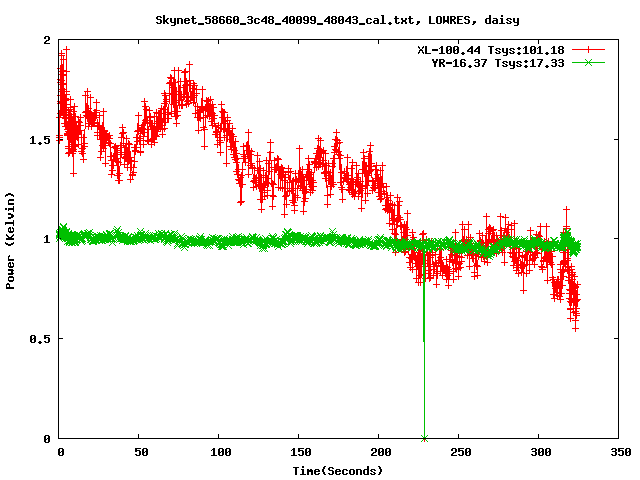Click the green outlier marker at zero power

[424, 439]
